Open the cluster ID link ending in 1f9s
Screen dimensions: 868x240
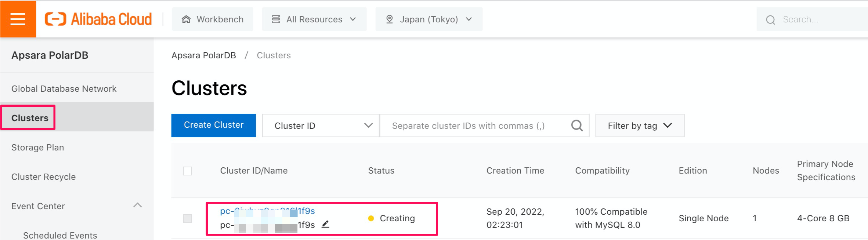(267, 211)
